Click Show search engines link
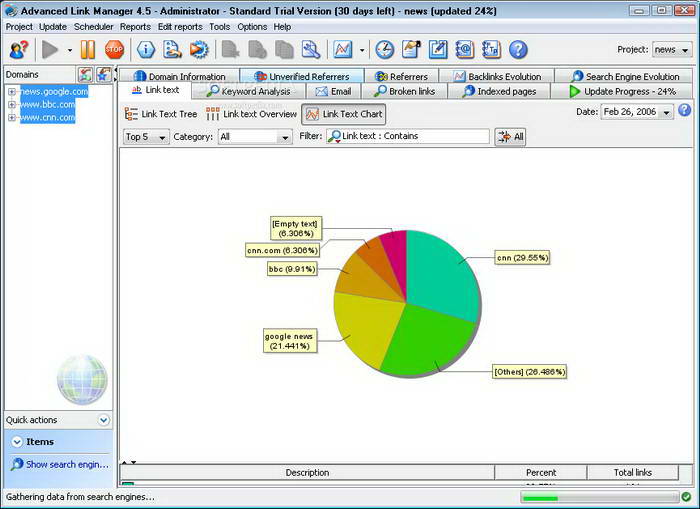 60,464
